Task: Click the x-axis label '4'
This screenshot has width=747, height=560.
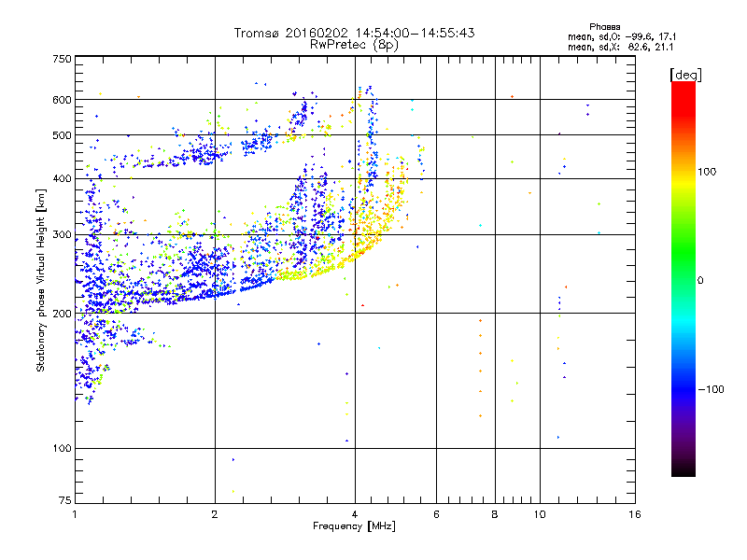Action: [355, 514]
